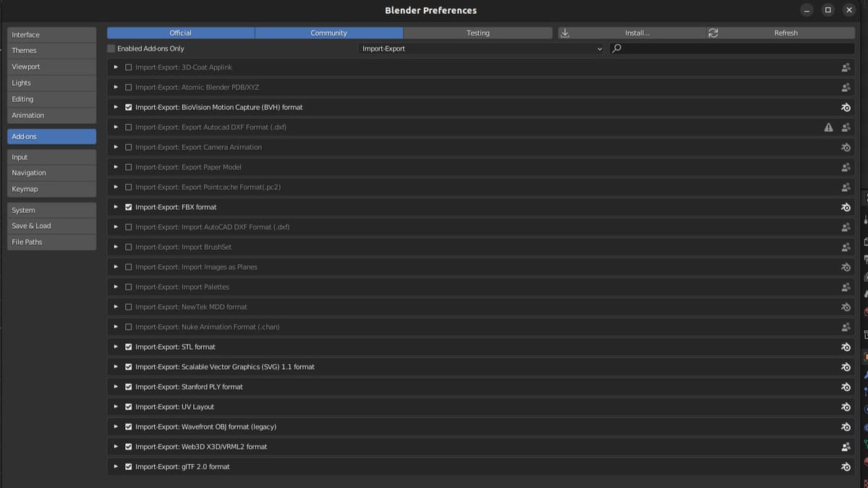Image resolution: width=868 pixels, height=488 pixels.
Task: Switch to the Viewport preferences section
Action: tap(51, 67)
